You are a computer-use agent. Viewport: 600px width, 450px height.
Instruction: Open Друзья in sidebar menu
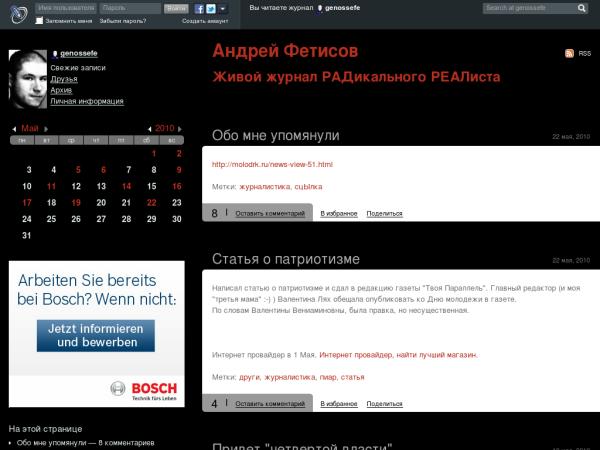pos(64,79)
